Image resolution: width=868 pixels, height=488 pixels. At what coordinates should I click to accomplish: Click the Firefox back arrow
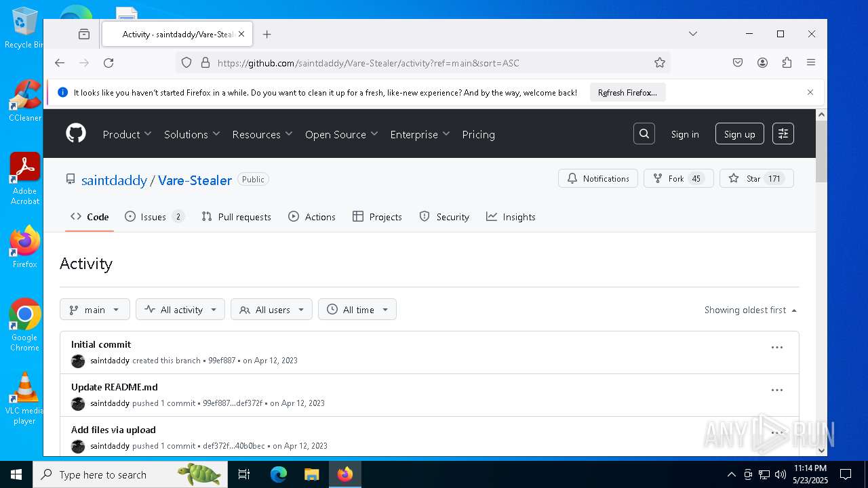[x=60, y=63]
